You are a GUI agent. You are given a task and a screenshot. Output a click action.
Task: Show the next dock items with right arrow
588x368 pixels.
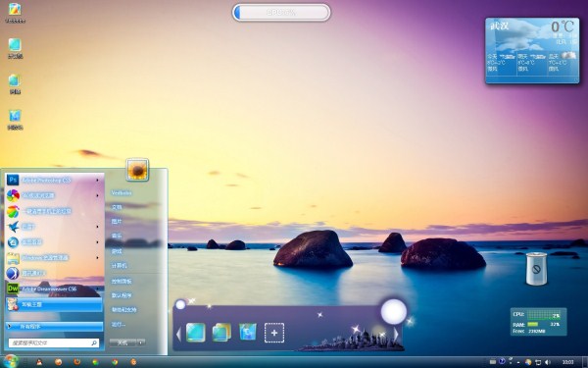[x=396, y=334]
